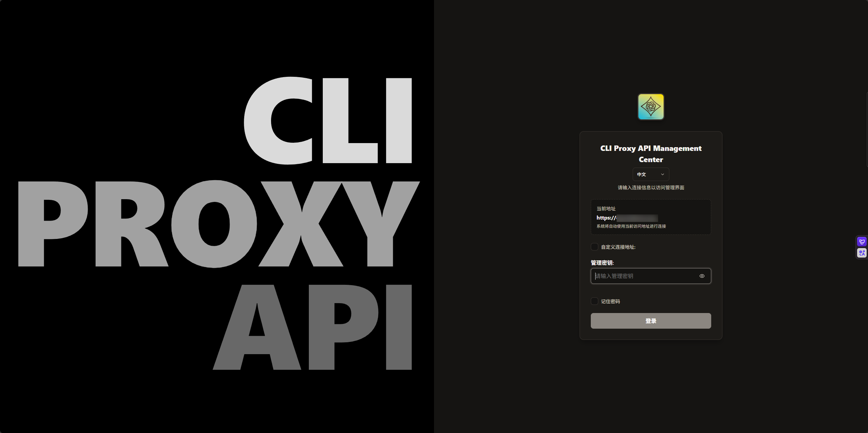The height and width of the screenshot is (433, 868).
Task: Click the 系统将自动使用当前访问地址进行连接 hint
Action: pyautogui.click(x=631, y=226)
